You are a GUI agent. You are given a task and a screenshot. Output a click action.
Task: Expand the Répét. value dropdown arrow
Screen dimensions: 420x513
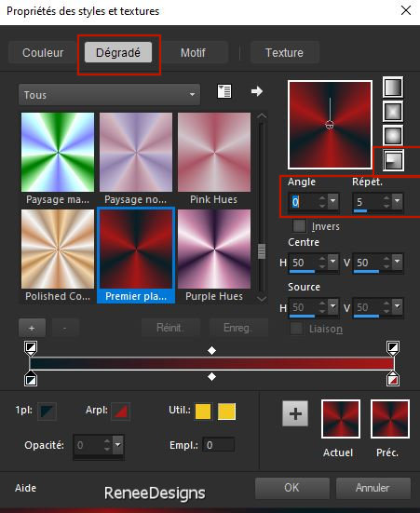[398, 201]
